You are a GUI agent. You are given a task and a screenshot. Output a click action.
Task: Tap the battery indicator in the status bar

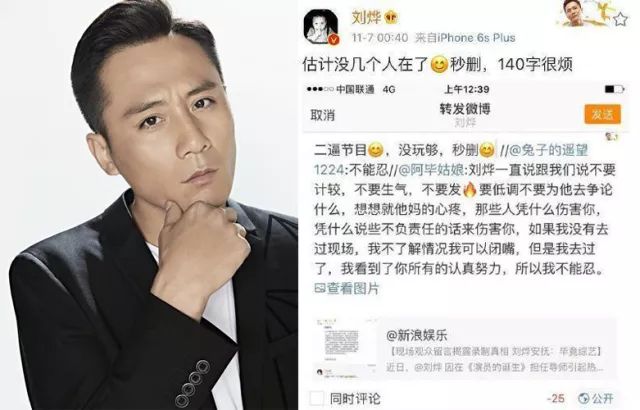613,89
